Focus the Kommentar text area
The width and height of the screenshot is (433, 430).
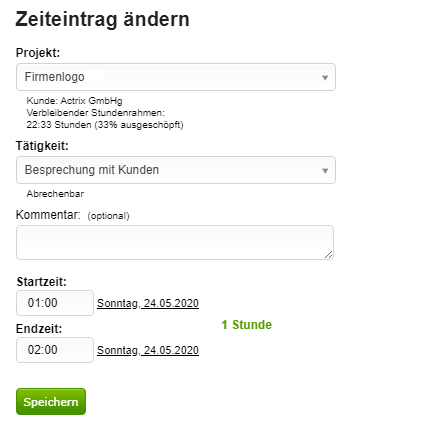pyautogui.click(x=175, y=242)
